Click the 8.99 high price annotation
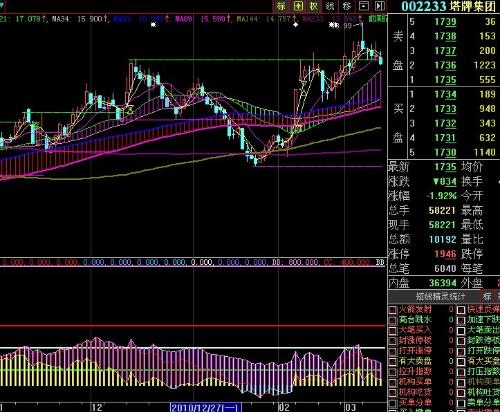500x412 pixels. point(344,26)
